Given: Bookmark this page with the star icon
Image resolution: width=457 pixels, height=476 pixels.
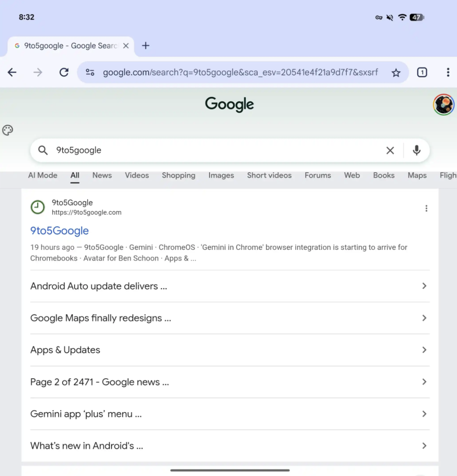Looking at the screenshot, I should point(396,73).
